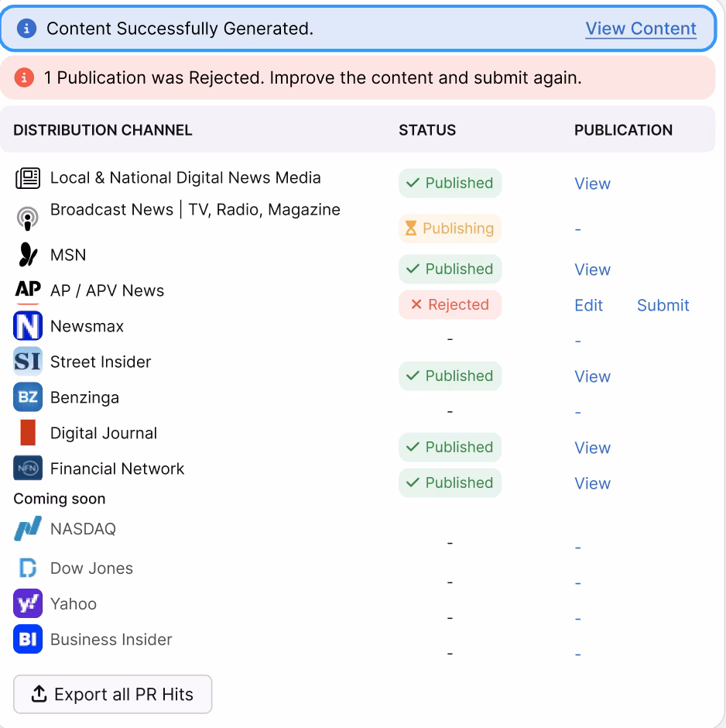Export all PR Hits
Screen dimensions: 726x728
pos(112,695)
